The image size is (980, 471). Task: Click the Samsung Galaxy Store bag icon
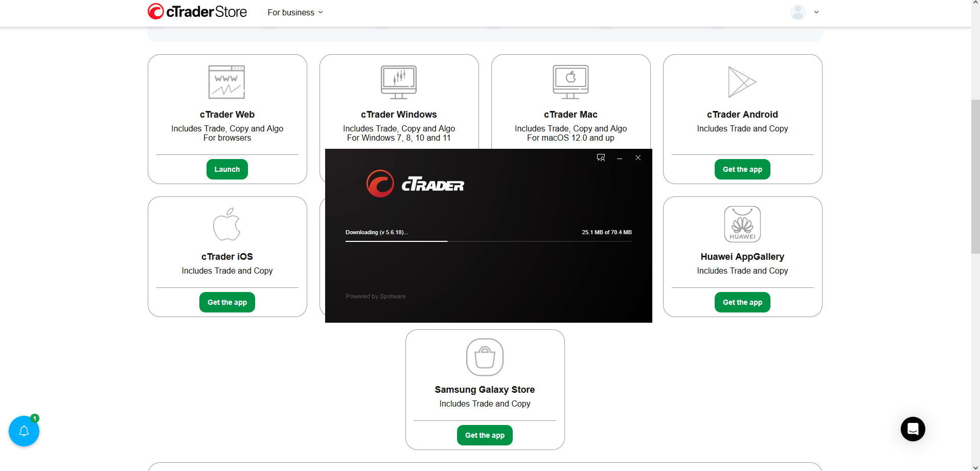(485, 357)
